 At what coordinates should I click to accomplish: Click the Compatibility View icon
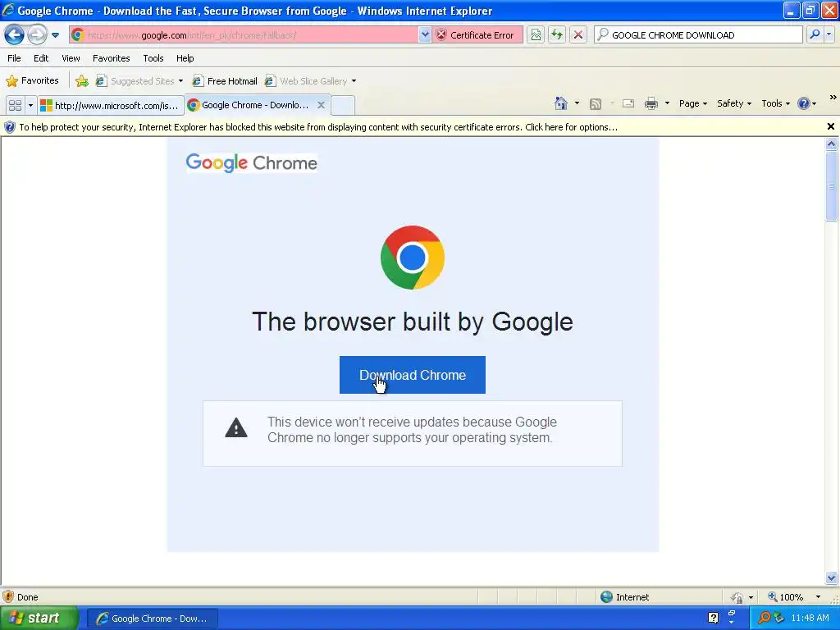(536, 35)
